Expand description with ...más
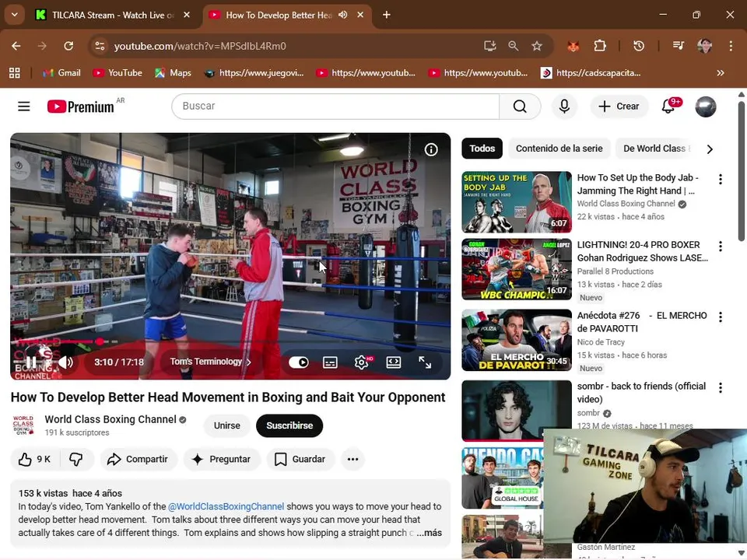Image resolution: width=747 pixels, height=560 pixels. (x=430, y=533)
